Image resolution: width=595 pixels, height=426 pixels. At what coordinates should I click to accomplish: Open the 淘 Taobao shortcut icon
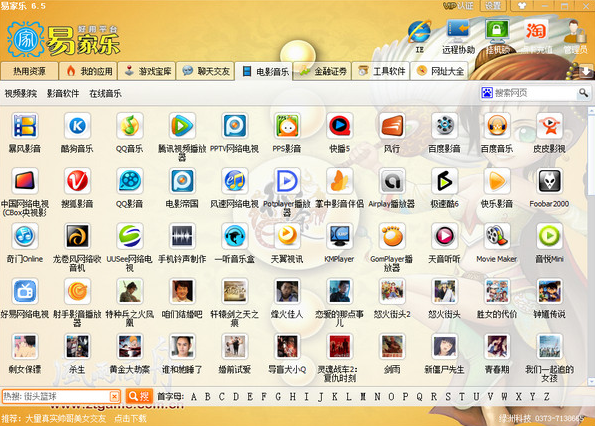pyautogui.click(x=536, y=31)
